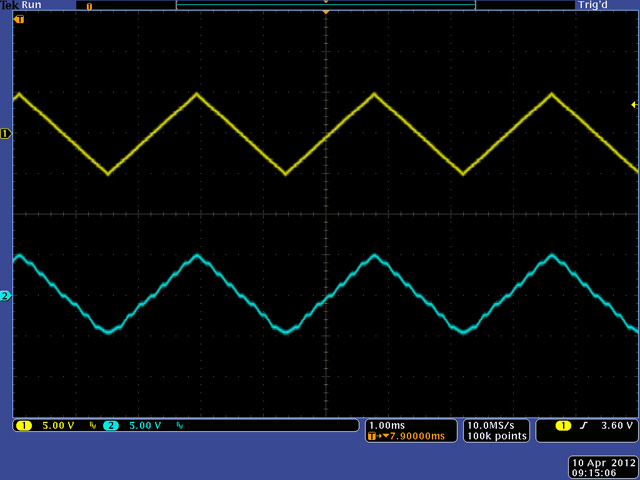
Task: Click the yellow channel 1 badge in readout
Action: (x=24, y=426)
